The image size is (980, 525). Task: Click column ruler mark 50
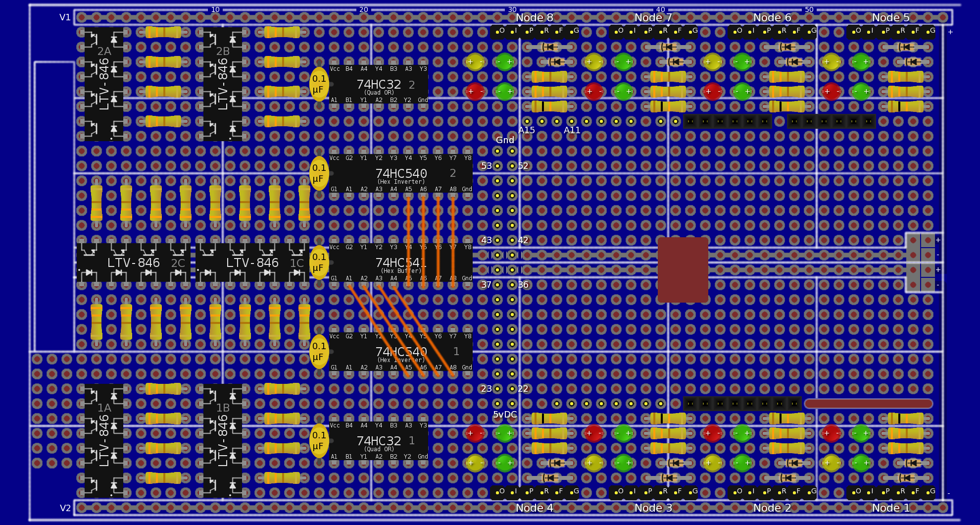809,9
